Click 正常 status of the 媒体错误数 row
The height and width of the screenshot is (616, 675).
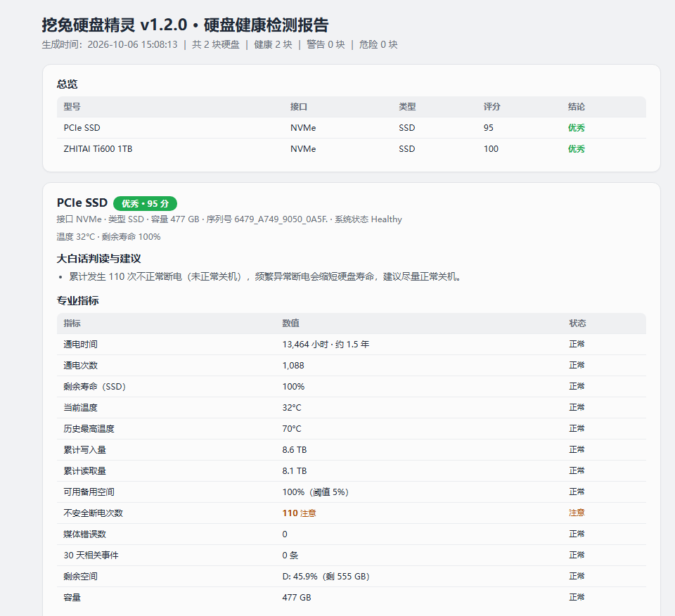click(x=577, y=534)
